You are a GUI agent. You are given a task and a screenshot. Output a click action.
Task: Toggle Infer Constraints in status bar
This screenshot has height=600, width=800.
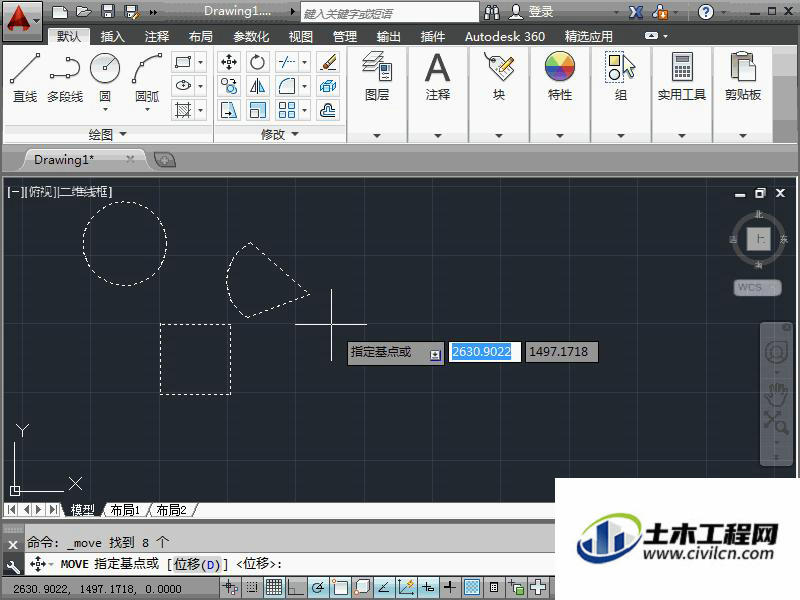coord(230,588)
